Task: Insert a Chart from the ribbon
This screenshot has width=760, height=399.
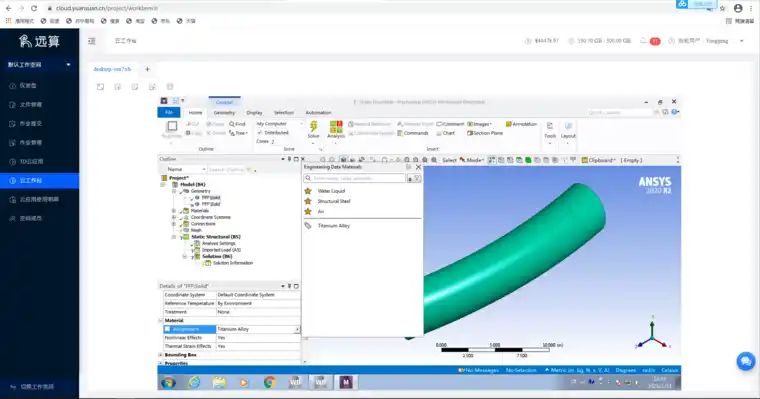Action: (445, 133)
